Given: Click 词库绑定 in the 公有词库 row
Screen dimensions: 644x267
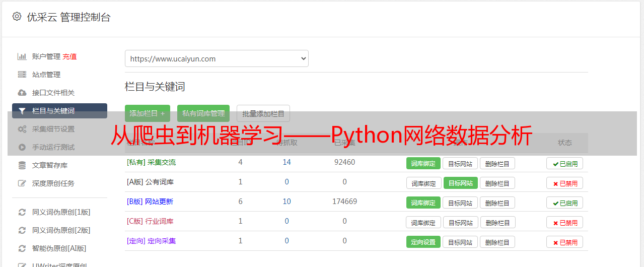Looking at the screenshot, I should point(424,183).
